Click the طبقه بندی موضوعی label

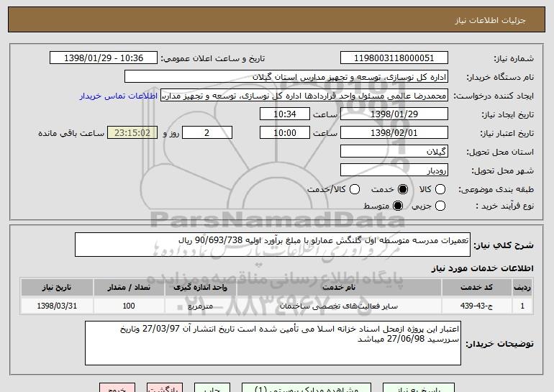pyautogui.click(x=496, y=190)
